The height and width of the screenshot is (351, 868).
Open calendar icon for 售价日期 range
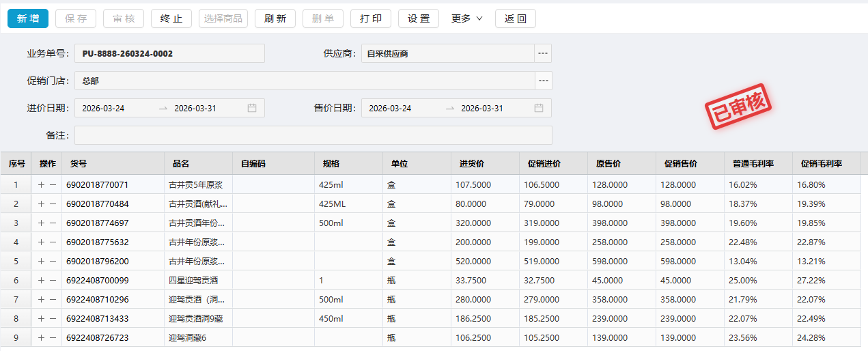tap(539, 108)
